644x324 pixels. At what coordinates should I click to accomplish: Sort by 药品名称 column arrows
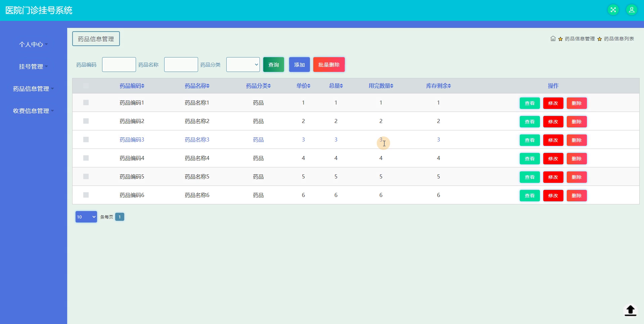pyautogui.click(x=208, y=86)
